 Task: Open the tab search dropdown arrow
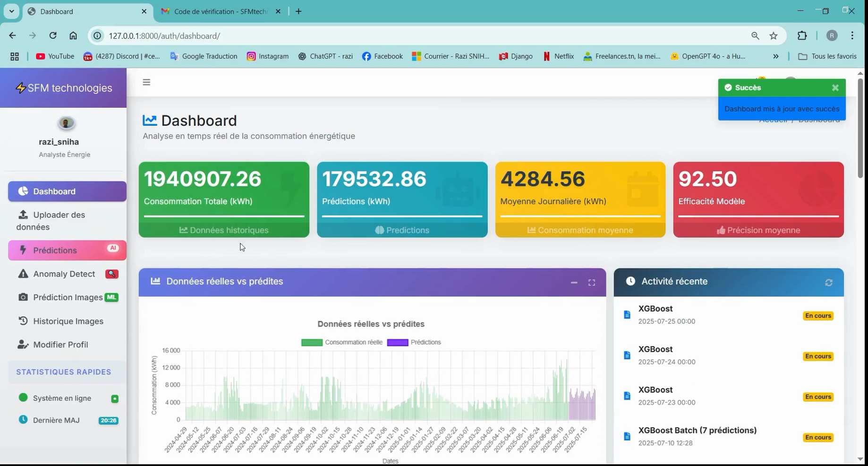[x=12, y=11]
